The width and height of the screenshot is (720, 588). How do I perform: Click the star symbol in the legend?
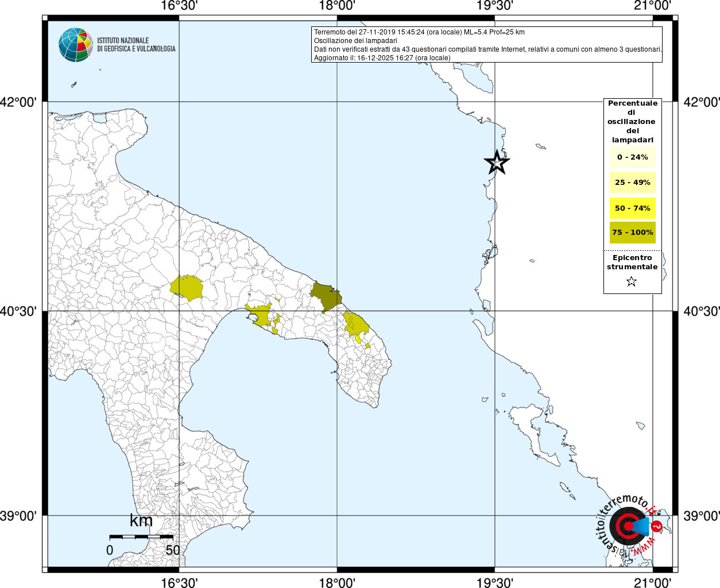click(632, 281)
